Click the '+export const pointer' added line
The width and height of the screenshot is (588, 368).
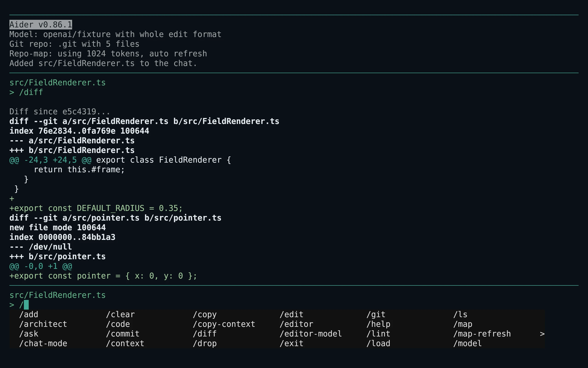[103, 276]
